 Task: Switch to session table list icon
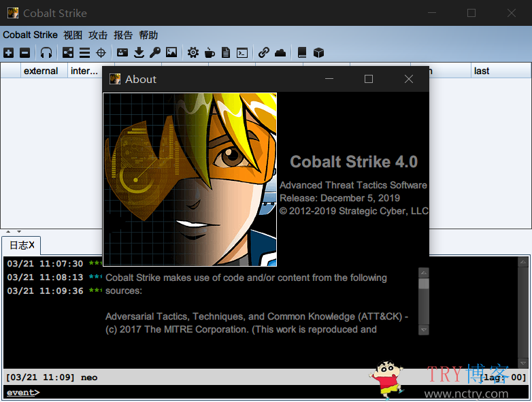(84, 53)
